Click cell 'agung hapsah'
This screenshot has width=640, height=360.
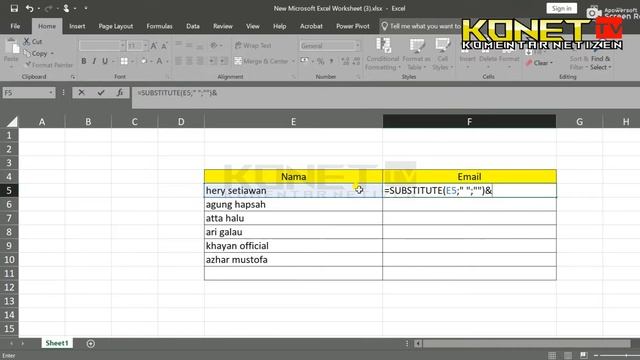click(293, 204)
